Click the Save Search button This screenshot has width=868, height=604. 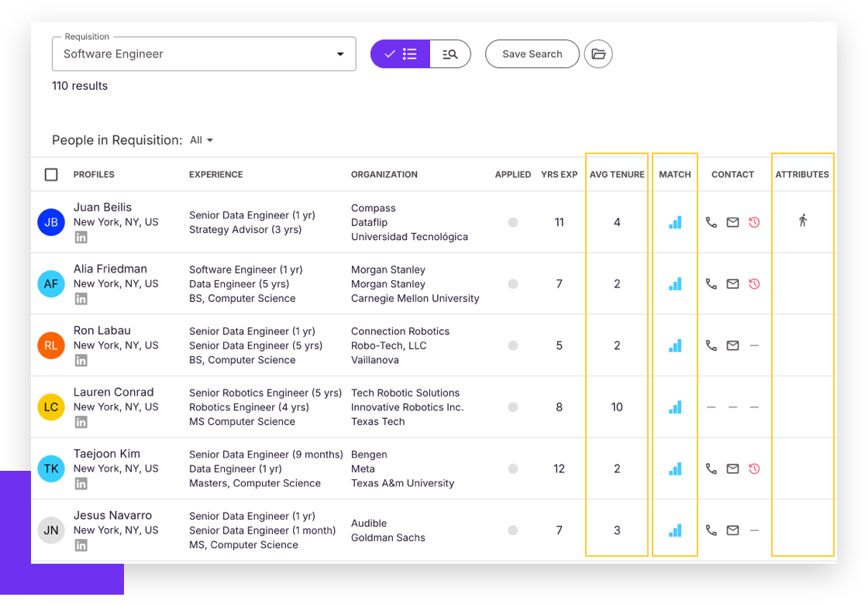coord(532,54)
